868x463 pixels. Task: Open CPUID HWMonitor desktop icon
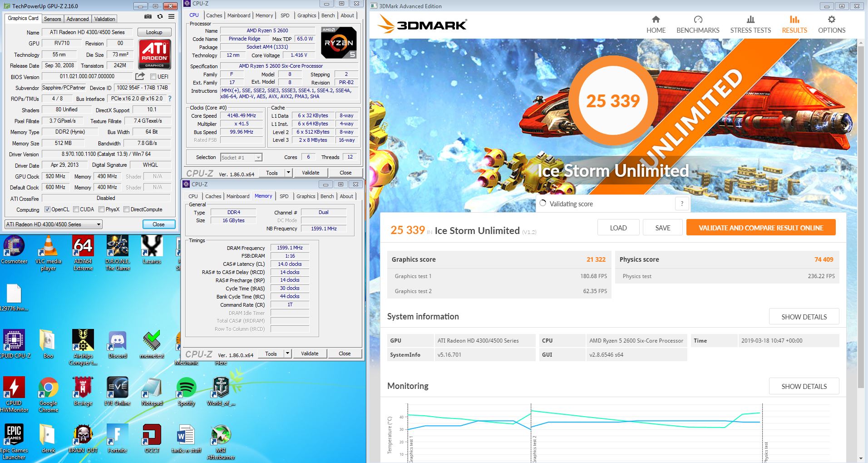tap(14, 394)
